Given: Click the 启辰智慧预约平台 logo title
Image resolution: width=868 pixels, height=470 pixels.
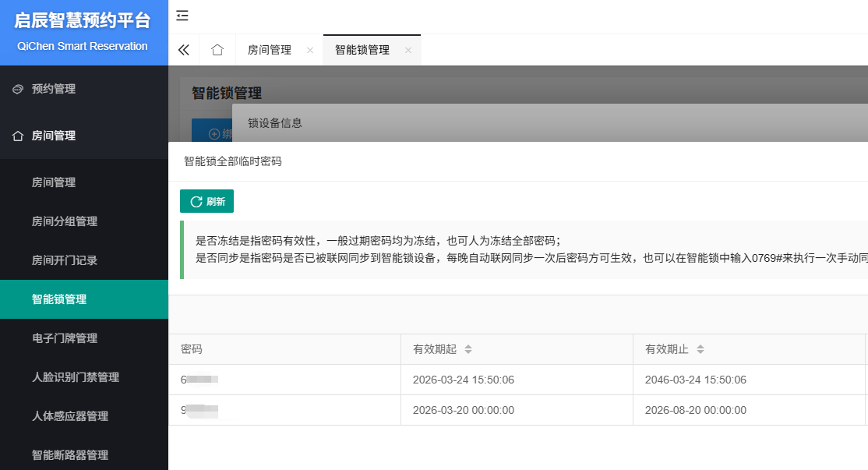Looking at the screenshot, I should coord(83,22).
